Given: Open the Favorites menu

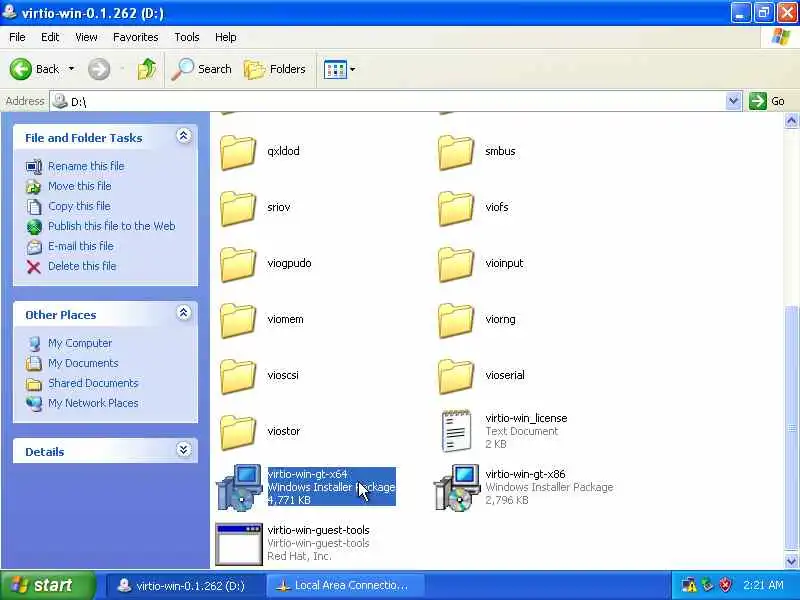Looking at the screenshot, I should click(x=136, y=37).
